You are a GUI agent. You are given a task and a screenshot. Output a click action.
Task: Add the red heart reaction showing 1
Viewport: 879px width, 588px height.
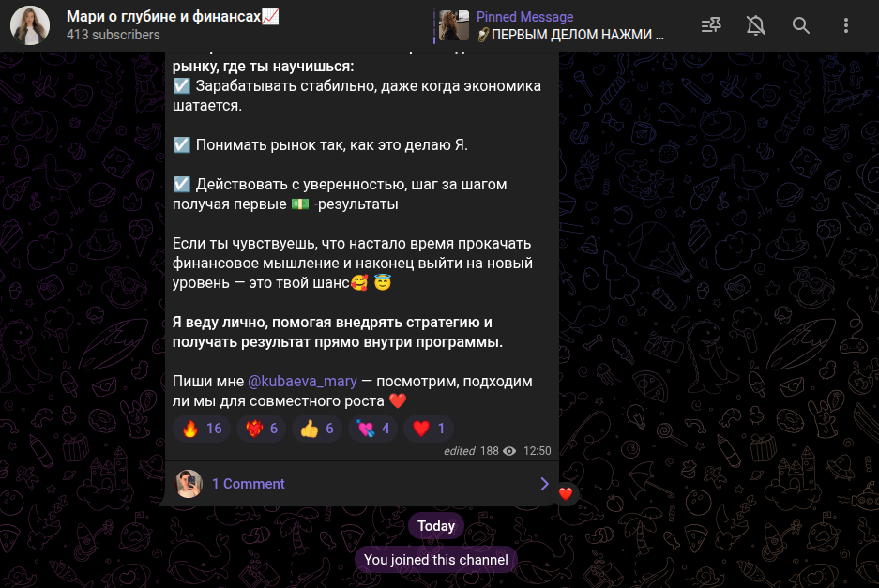click(x=429, y=429)
